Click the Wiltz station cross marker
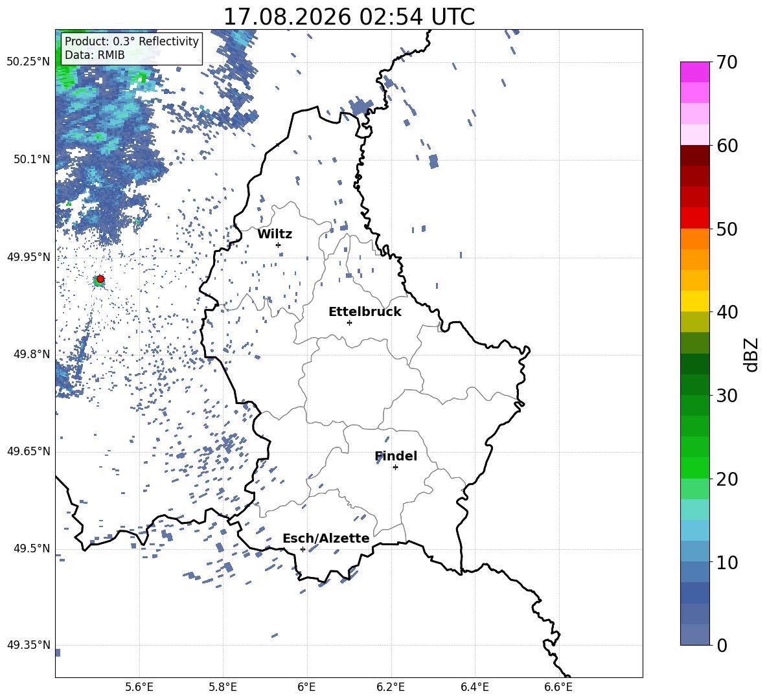Screen dimensions: 767x700 click(279, 245)
